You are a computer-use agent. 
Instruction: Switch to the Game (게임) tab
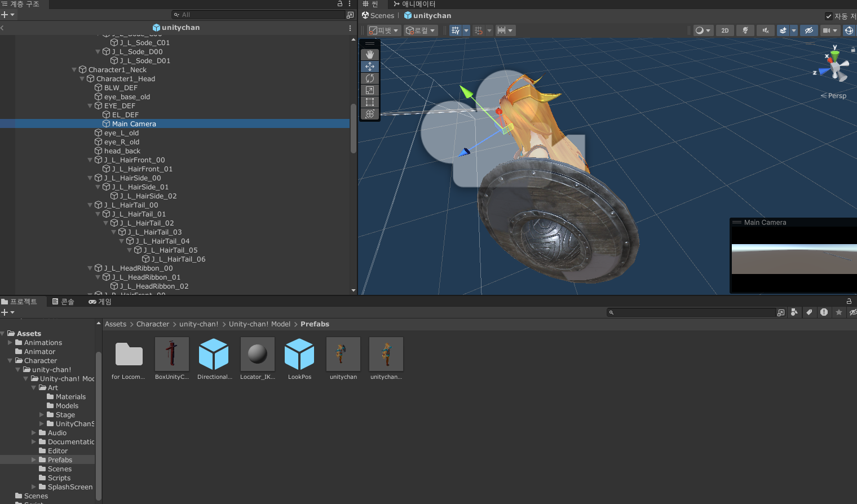(100, 302)
